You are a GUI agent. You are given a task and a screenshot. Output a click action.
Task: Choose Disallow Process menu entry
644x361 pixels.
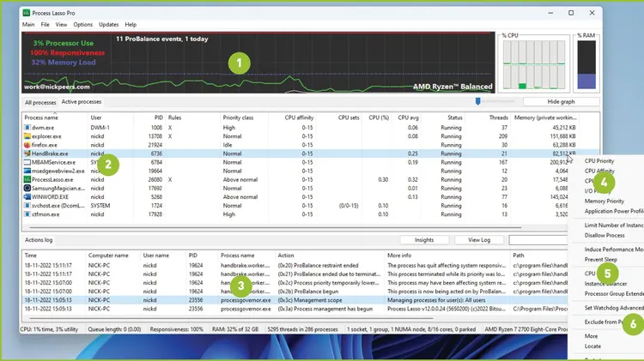[x=605, y=236]
